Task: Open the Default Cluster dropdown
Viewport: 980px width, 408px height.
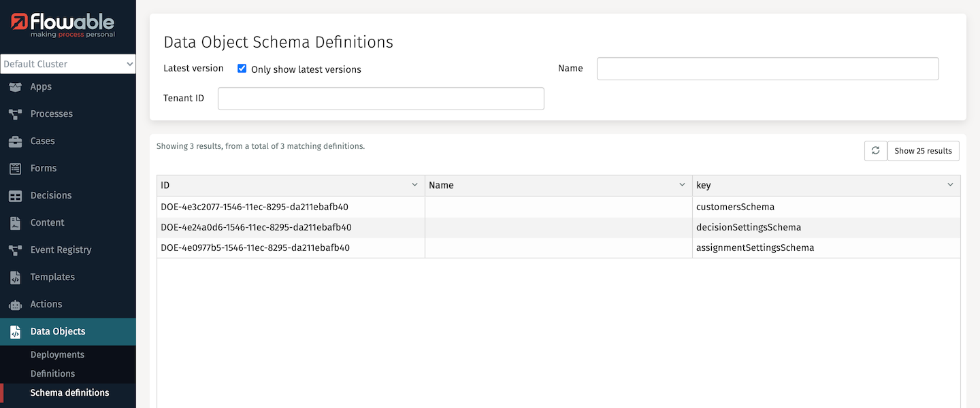Action: pyautogui.click(x=68, y=64)
